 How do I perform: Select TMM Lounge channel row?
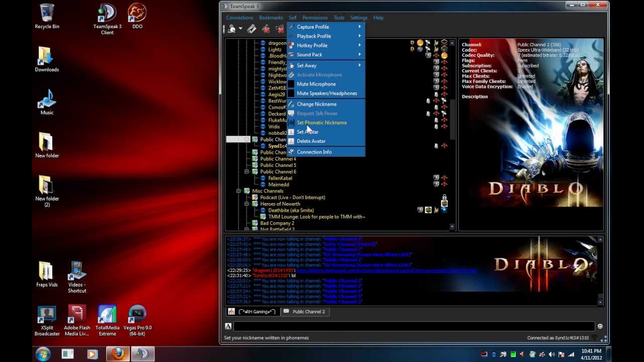tap(316, 217)
